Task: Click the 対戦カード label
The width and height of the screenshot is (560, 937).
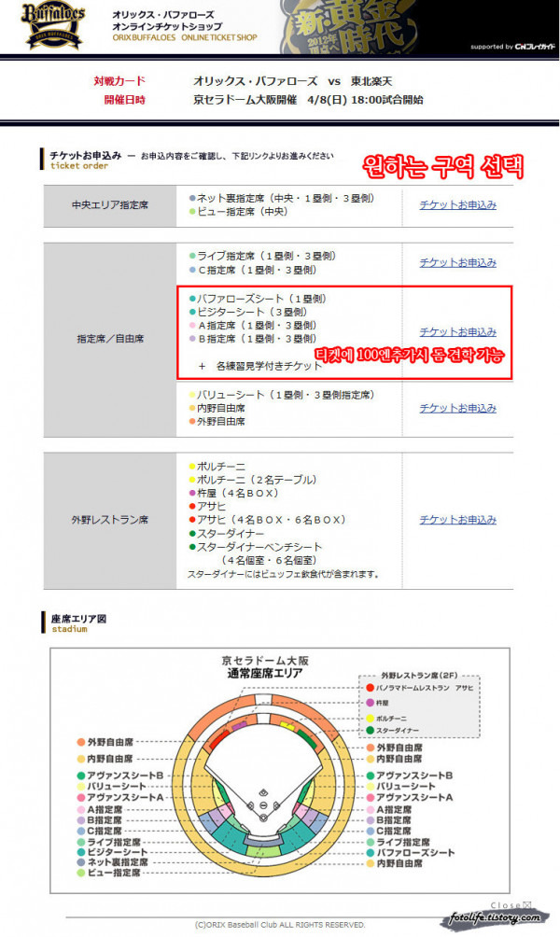Action: (x=119, y=81)
